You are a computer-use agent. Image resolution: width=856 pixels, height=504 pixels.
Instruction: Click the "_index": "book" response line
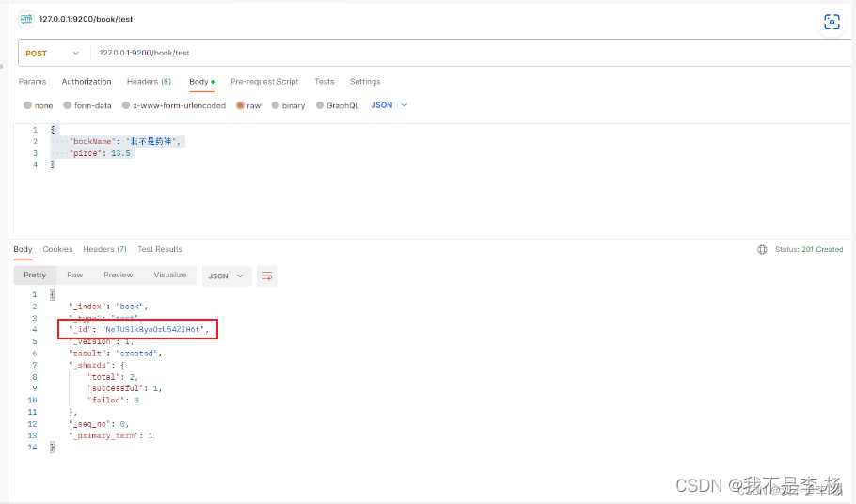click(x=108, y=307)
